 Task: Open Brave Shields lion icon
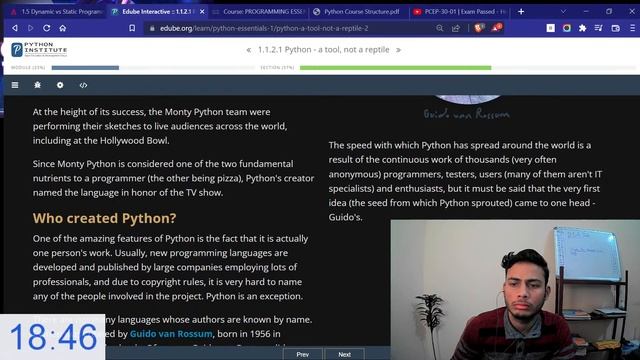click(x=479, y=28)
